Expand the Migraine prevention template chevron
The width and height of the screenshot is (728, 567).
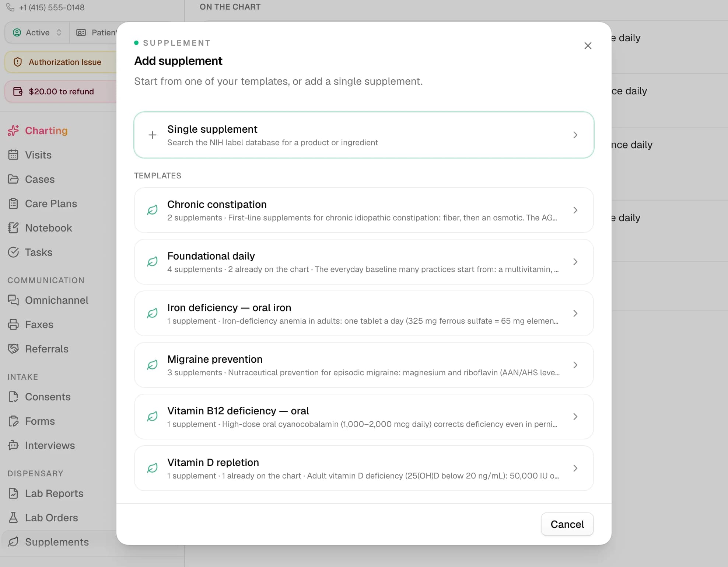click(x=575, y=365)
